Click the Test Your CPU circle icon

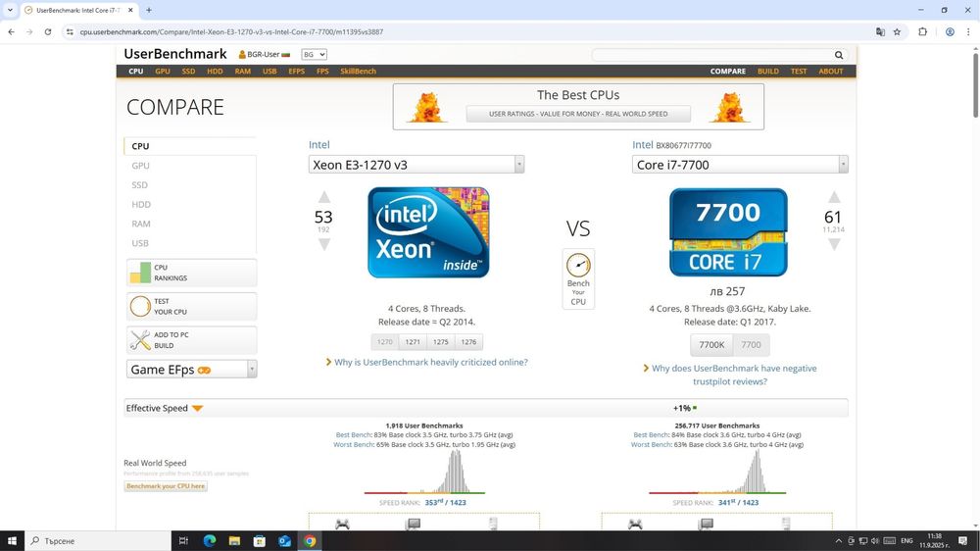pos(140,307)
